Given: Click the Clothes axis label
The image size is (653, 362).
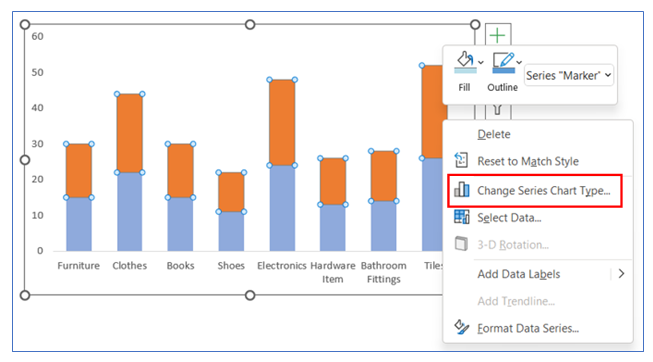Looking at the screenshot, I should (x=130, y=266).
